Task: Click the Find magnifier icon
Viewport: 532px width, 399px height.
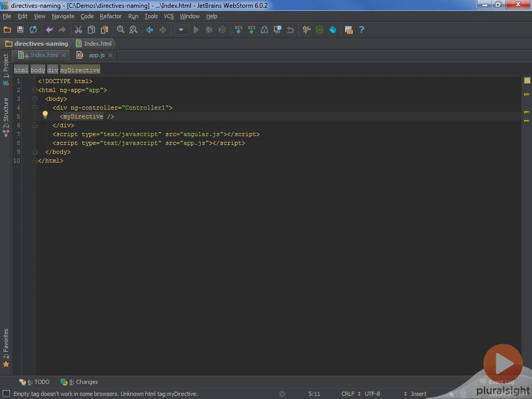Action: pos(121,30)
